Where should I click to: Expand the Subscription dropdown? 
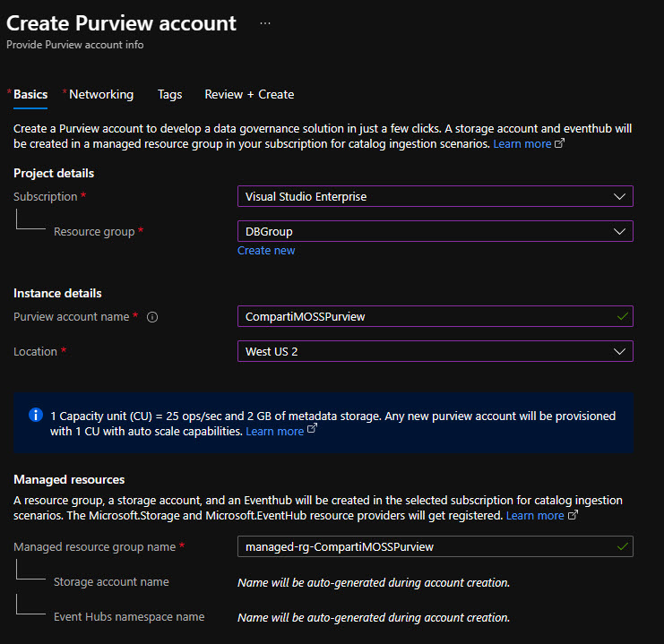[435, 196]
